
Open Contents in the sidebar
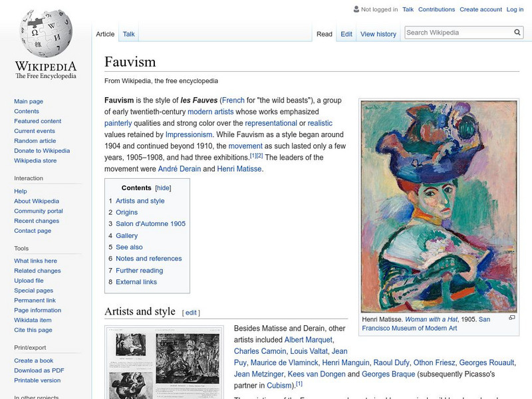click(27, 111)
